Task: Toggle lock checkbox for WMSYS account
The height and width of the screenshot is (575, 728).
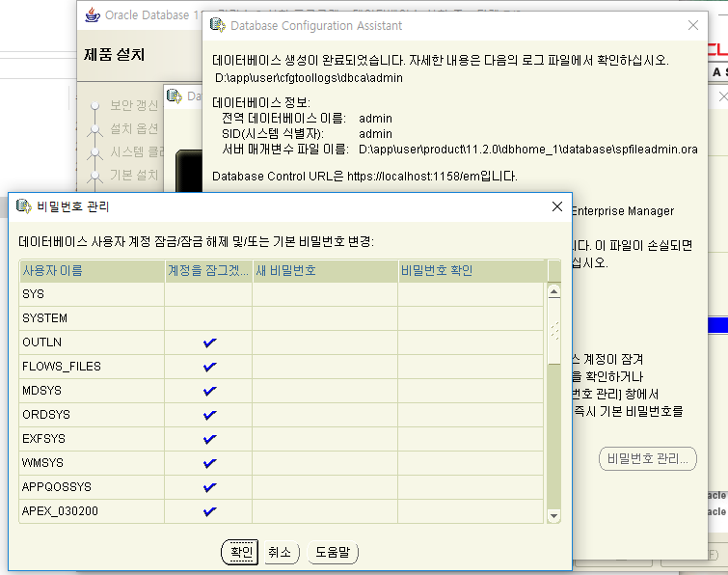Action: (209, 463)
